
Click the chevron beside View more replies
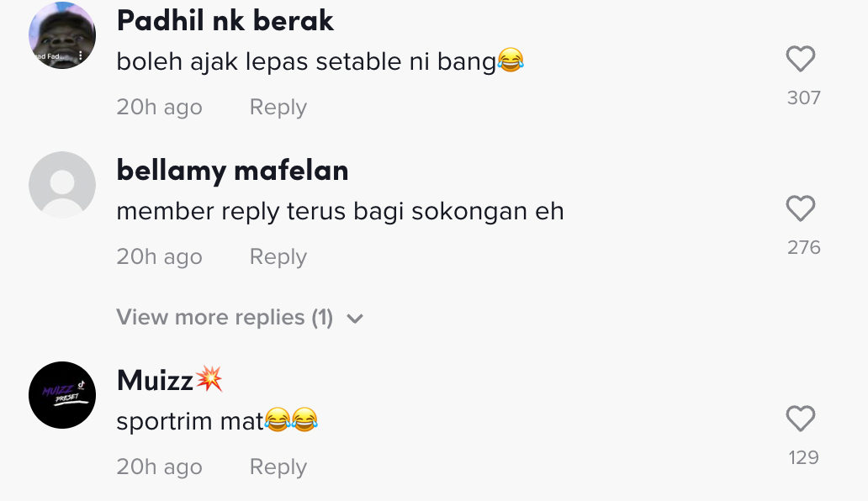tap(355, 319)
